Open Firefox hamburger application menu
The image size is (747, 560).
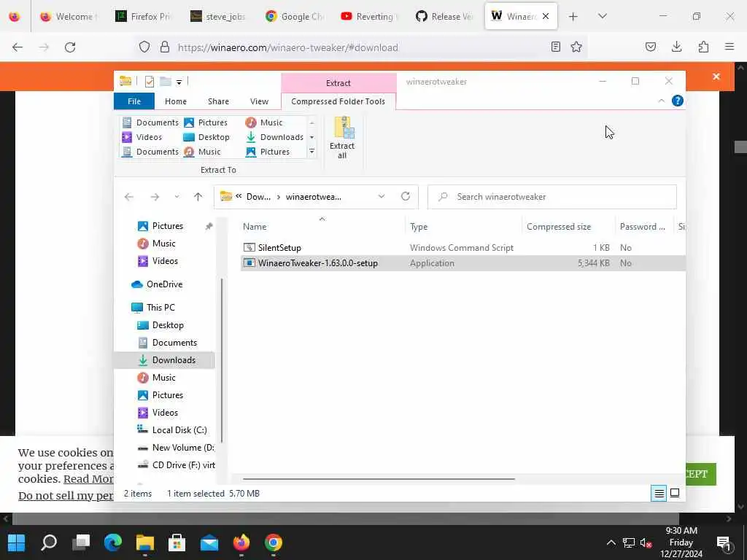[729, 47]
